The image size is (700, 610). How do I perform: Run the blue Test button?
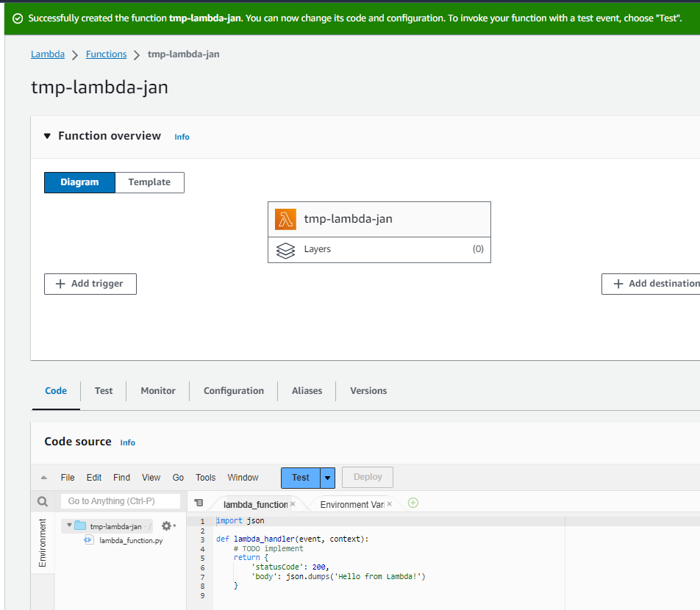point(301,478)
